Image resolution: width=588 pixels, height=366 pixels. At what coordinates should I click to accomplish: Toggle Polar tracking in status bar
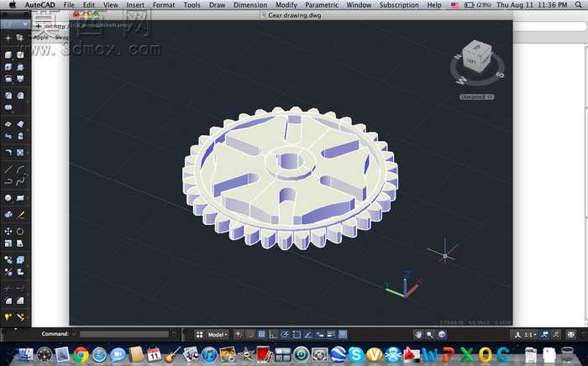[x=285, y=335]
